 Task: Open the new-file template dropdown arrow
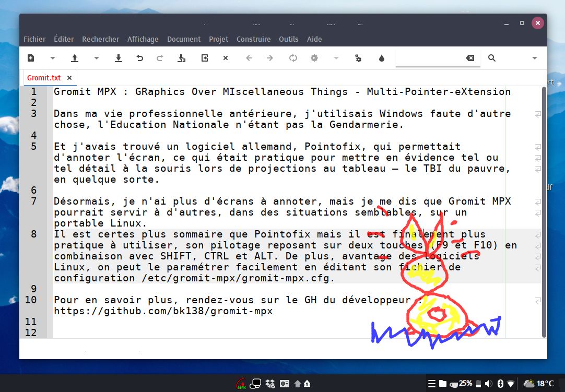pos(53,58)
